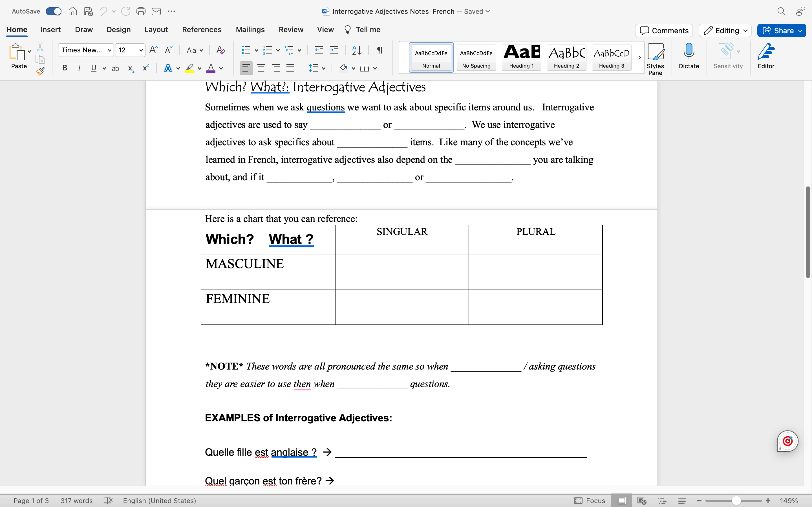The width and height of the screenshot is (812, 507).
Task: Click the Format Painter brush icon
Action: (x=40, y=71)
